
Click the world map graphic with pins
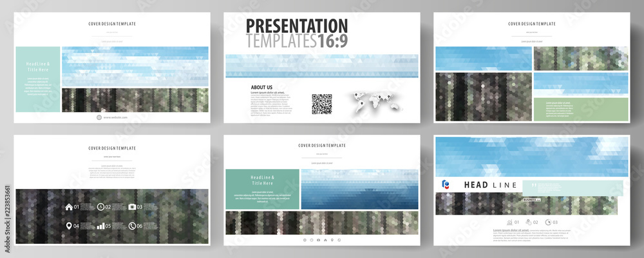point(378,102)
